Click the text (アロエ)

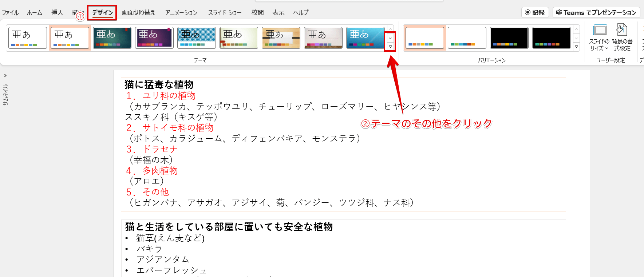pos(147,181)
